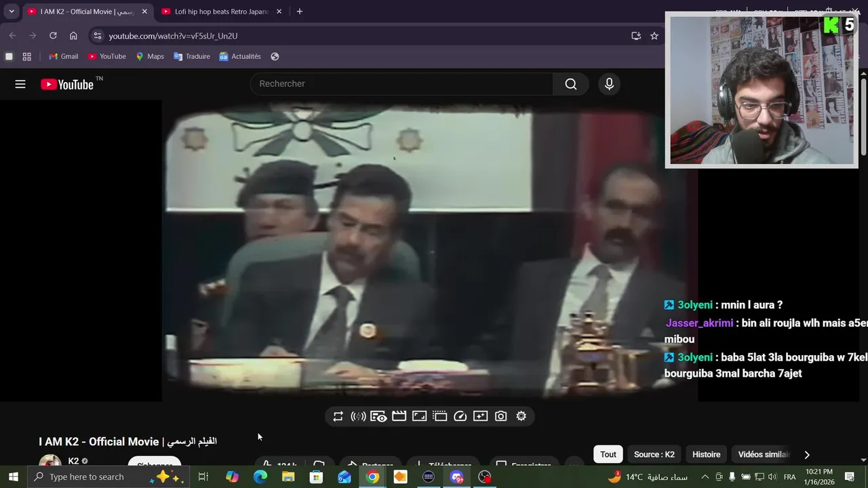
Task: Click the page vertical scrollbar down arrow
Action: [863, 460]
